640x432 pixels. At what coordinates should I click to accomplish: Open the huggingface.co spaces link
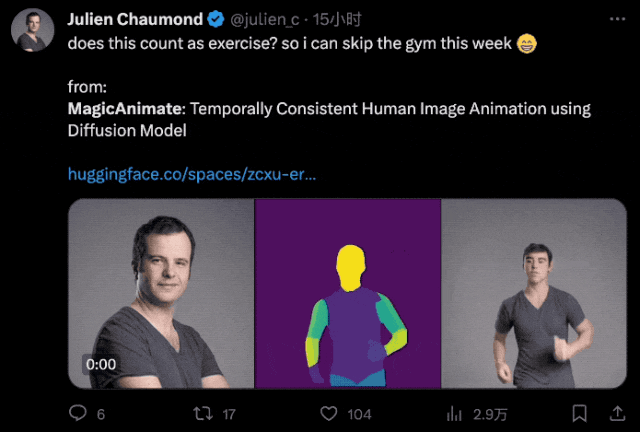click(x=192, y=173)
